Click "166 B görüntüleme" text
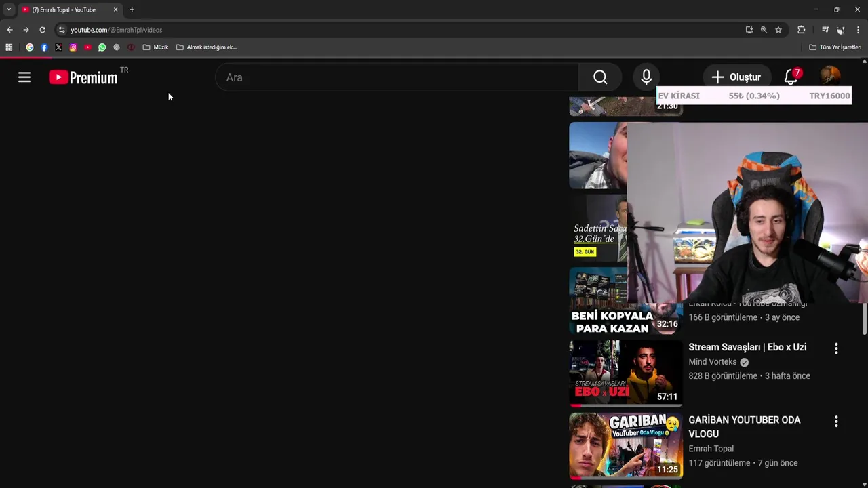 (x=723, y=317)
